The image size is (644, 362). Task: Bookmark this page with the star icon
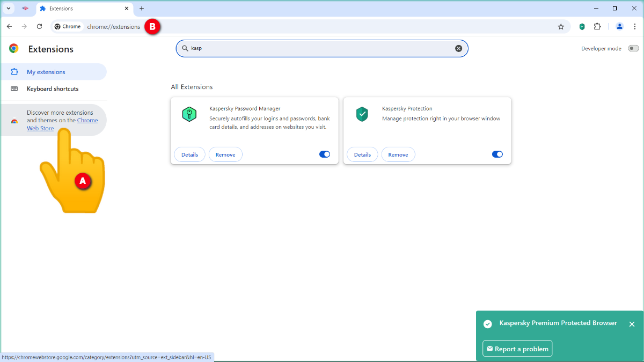pos(561,26)
